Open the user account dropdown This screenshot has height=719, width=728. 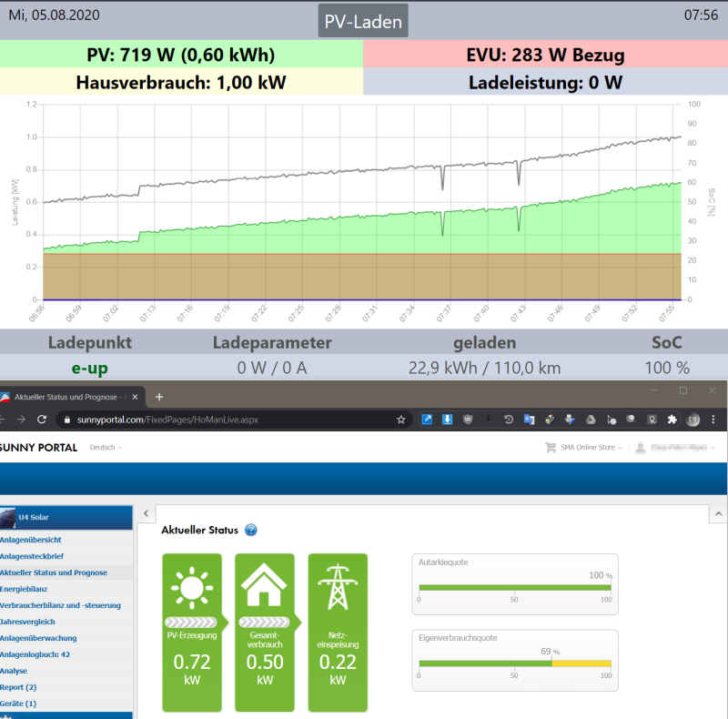coord(675,448)
